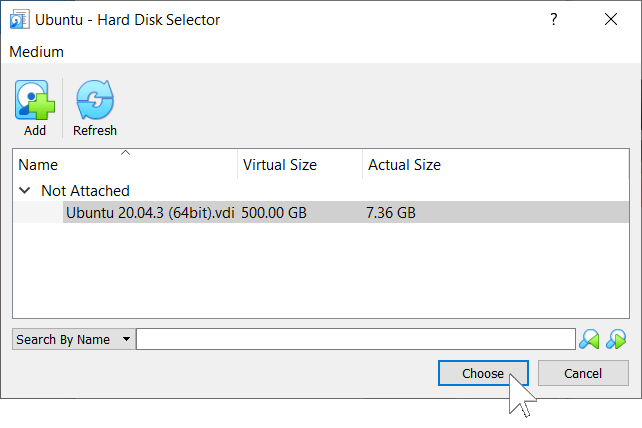Open the Search By Name dropdown
This screenshot has width=642, height=428.
pos(74,340)
